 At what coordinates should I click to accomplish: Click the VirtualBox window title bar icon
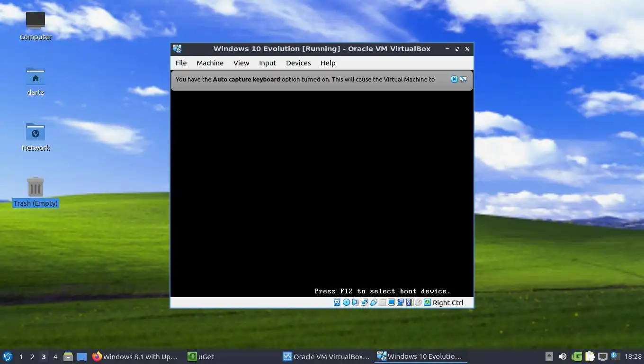click(177, 49)
